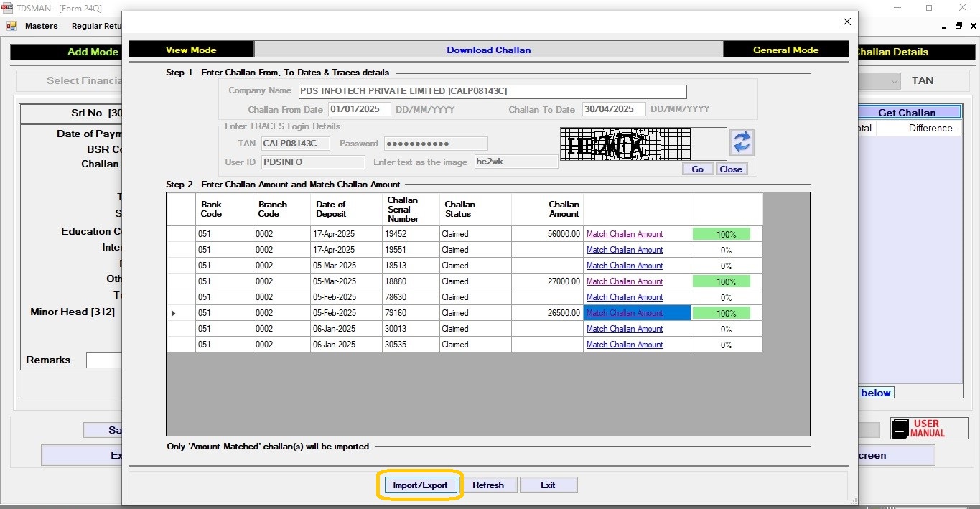Click the 100% match bar for challan 19452
The width and height of the screenshot is (980, 509).
pos(722,234)
